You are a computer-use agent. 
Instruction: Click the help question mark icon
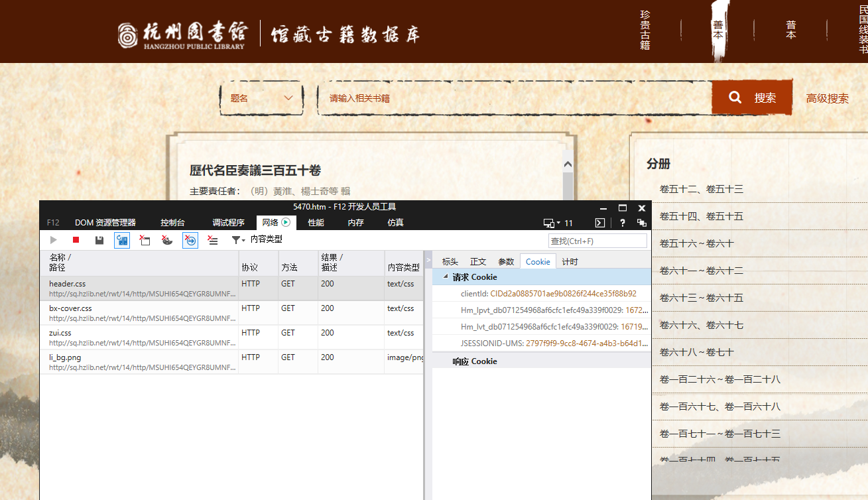point(623,223)
